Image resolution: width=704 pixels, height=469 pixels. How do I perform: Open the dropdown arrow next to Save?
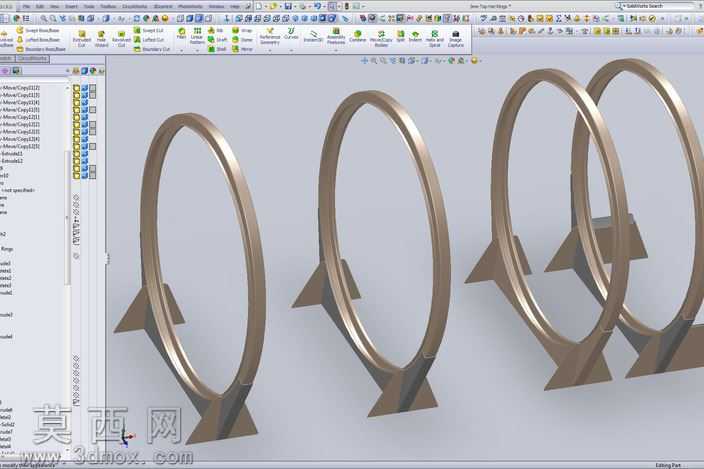[x=295, y=6]
